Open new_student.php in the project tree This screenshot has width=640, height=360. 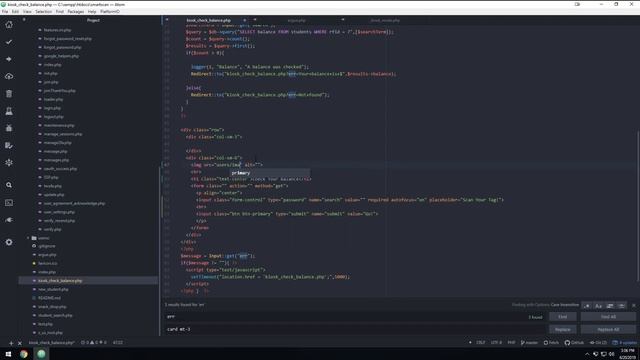coord(53,289)
